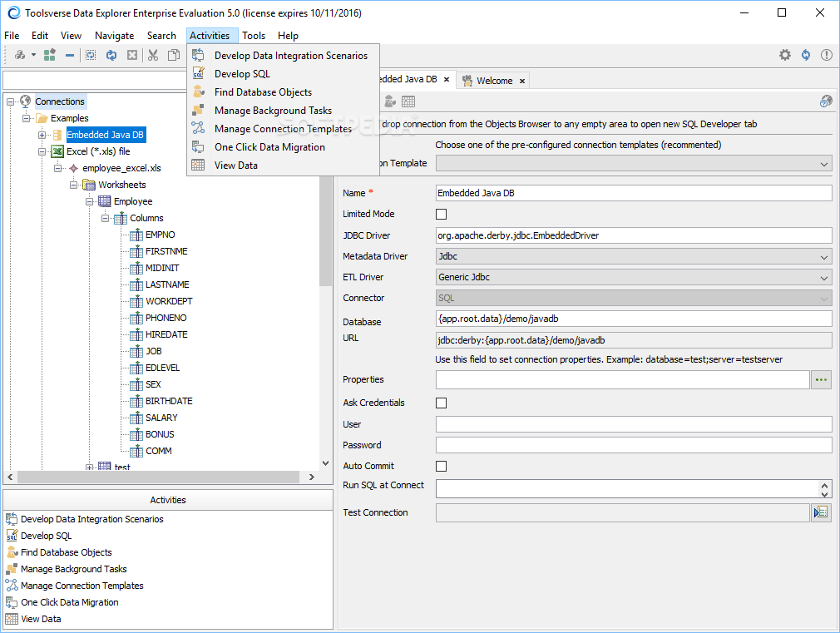Click the grey X delete toolbar icon

(132, 55)
